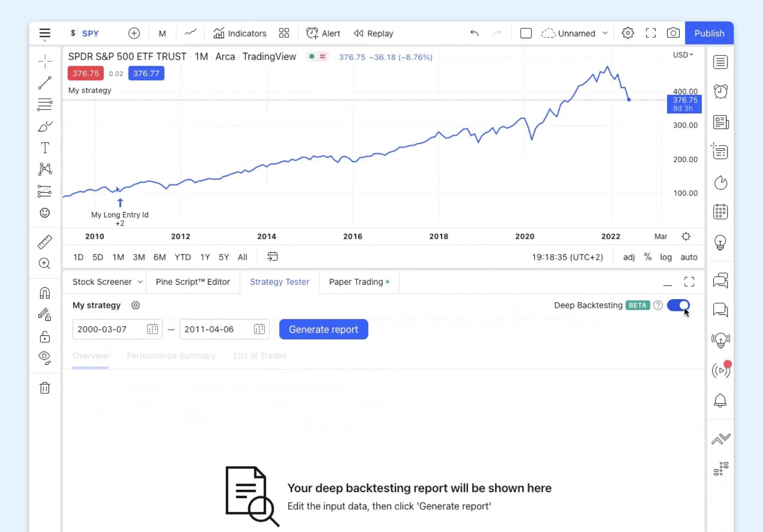
Task: Click the Generate report button
Action: click(x=324, y=329)
